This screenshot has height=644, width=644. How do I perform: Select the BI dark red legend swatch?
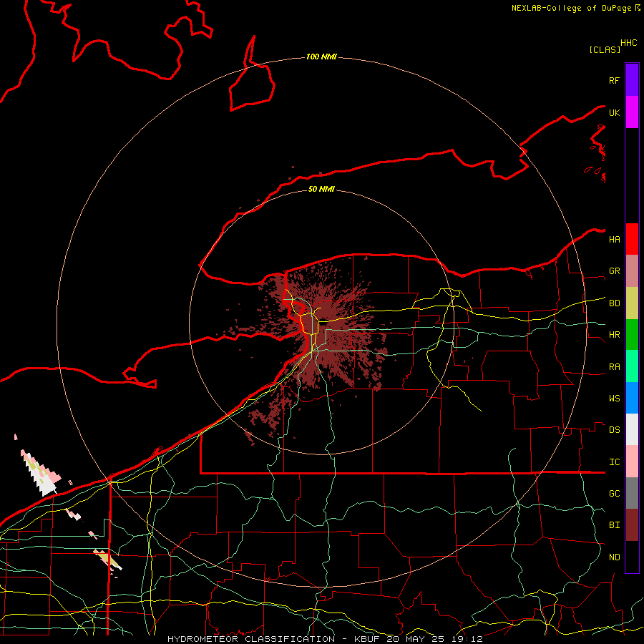pos(632,525)
